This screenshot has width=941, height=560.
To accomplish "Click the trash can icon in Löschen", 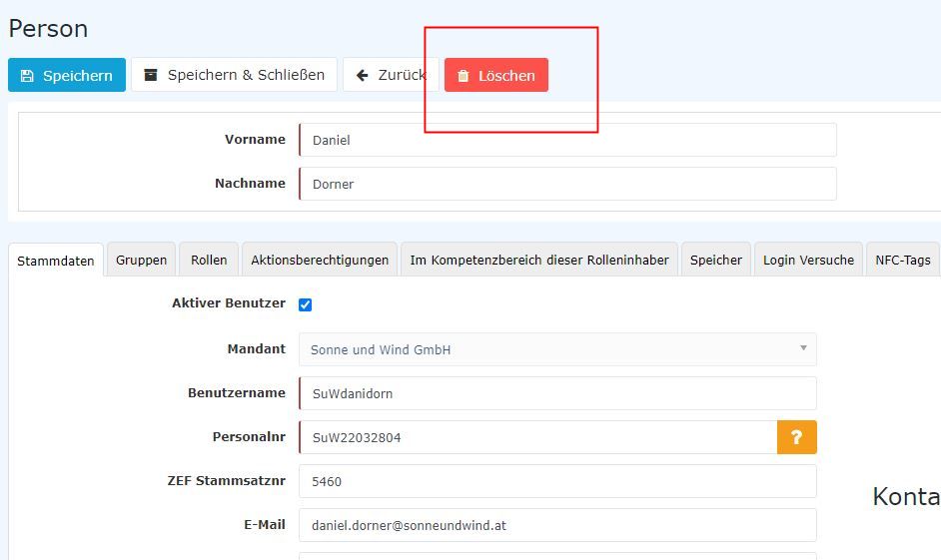I will (464, 76).
